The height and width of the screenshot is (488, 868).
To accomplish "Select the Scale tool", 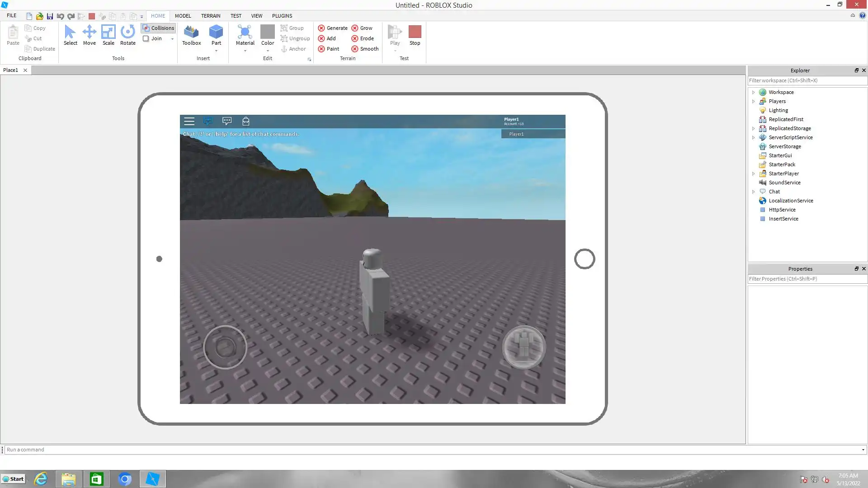I will [108, 35].
